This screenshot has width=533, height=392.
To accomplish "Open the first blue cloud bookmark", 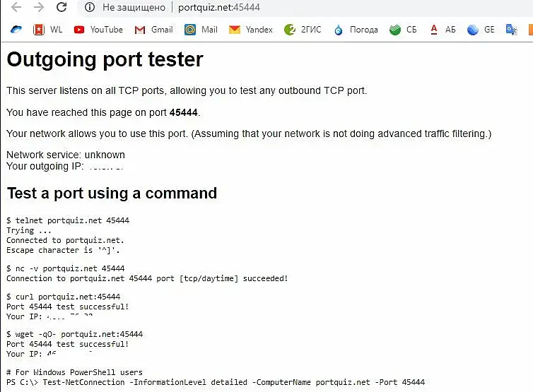I will click(16, 30).
